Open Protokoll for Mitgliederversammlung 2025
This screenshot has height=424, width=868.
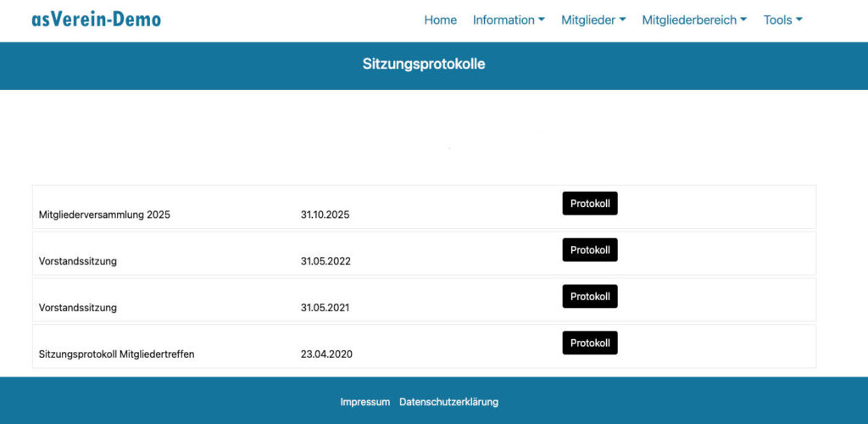coord(590,204)
